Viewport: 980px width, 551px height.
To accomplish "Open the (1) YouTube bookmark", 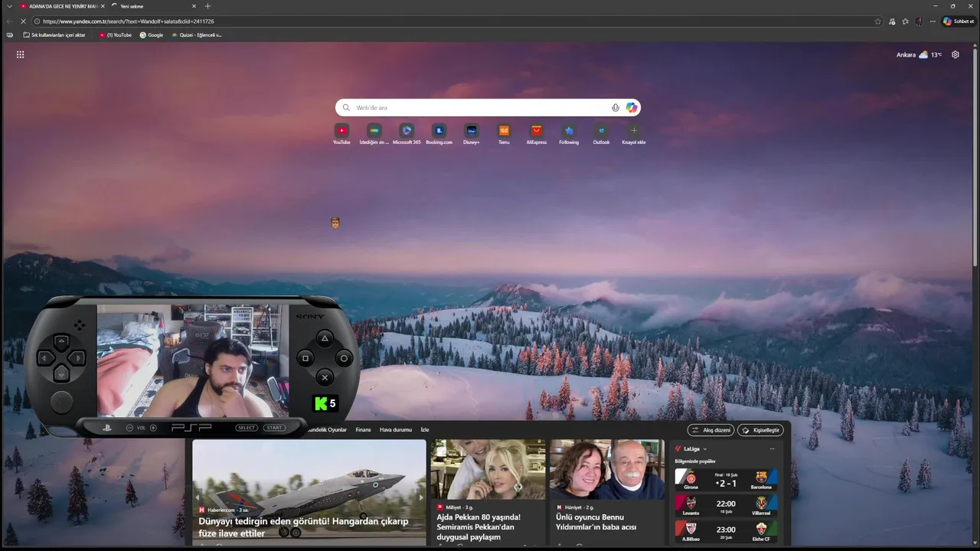I will pos(116,35).
